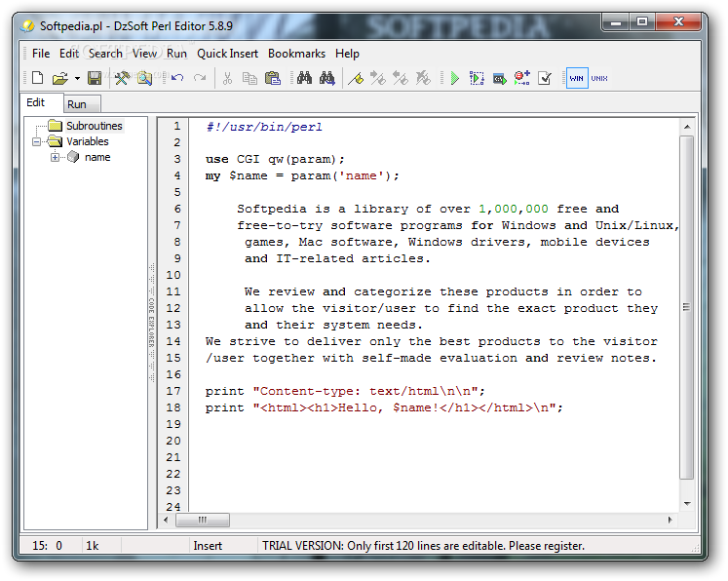The width and height of the screenshot is (728, 581).
Task: Select the Subroutines folder in code explorer
Action: [x=95, y=126]
